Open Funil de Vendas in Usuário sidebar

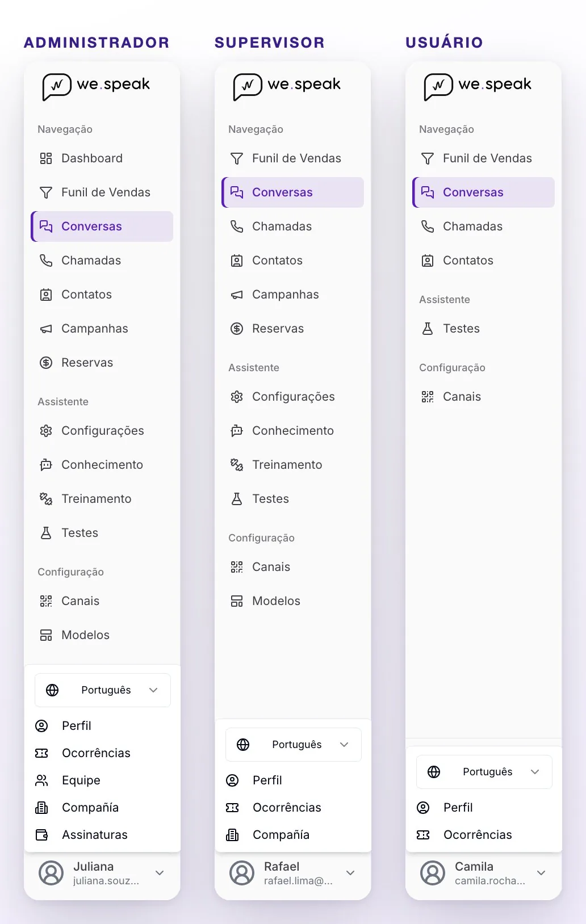tap(483, 158)
